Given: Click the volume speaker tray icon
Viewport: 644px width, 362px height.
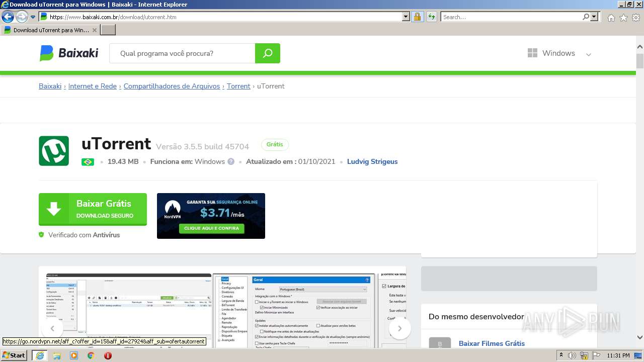Looking at the screenshot, I should click(572, 355).
